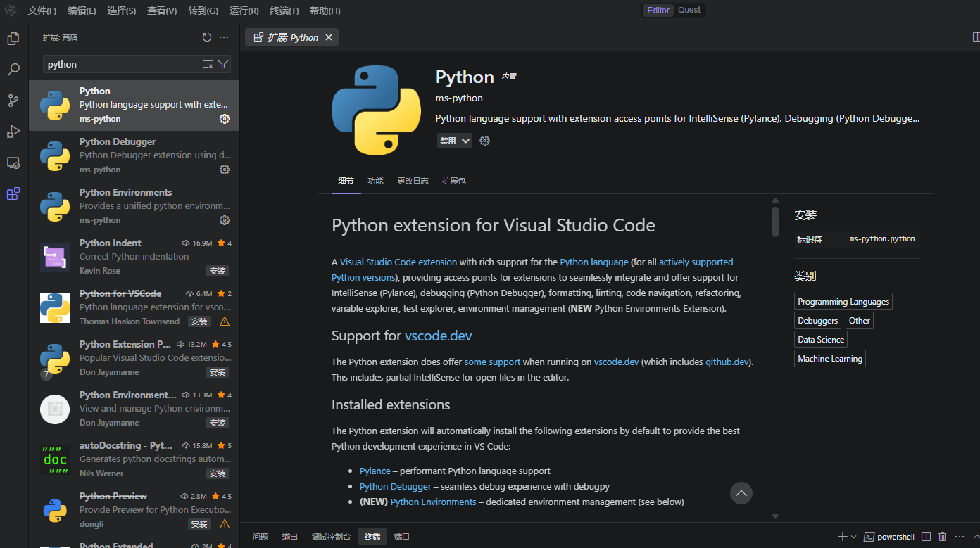980x548 pixels.
Task: Open Remote Explorer in activity bar
Action: [x=13, y=163]
